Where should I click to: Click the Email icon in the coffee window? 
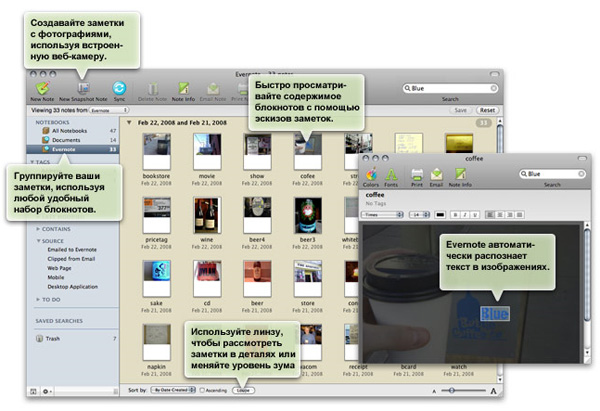tap(436, 175)
